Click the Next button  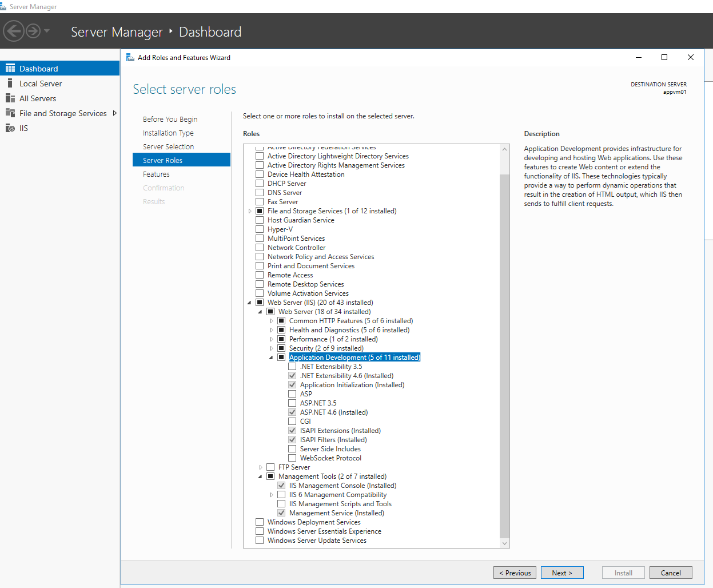[562, 573]
